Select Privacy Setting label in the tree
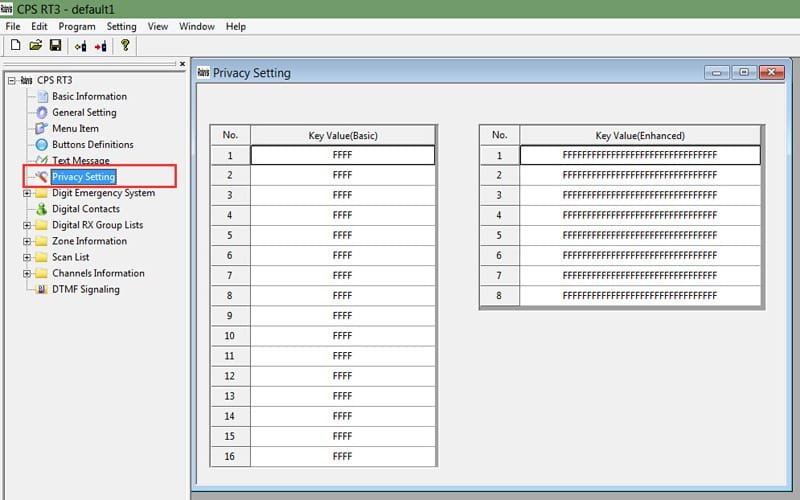The image size is (800, 500). pos(84,177)
